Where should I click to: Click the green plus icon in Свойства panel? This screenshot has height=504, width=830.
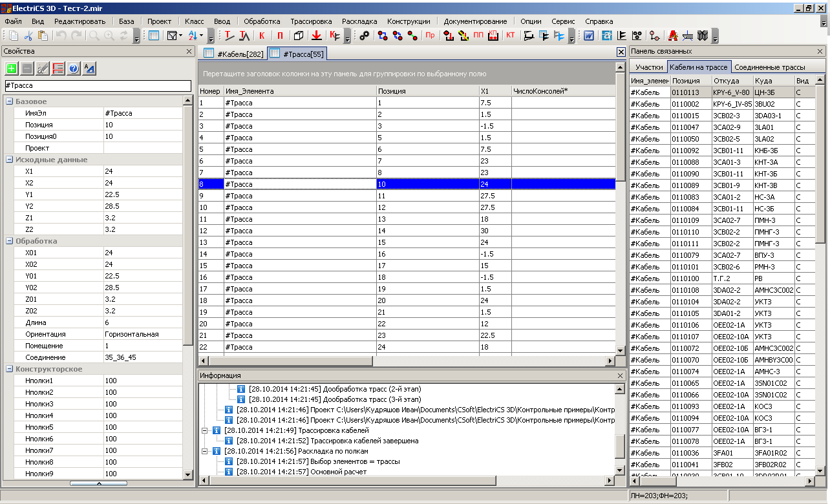pyautogui.click(x=12, y=68)
